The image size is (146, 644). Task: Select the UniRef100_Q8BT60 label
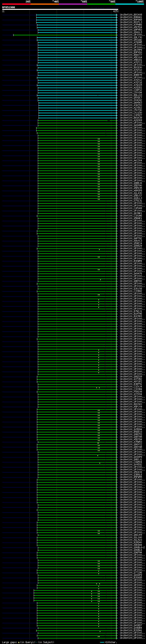point(131,281)
